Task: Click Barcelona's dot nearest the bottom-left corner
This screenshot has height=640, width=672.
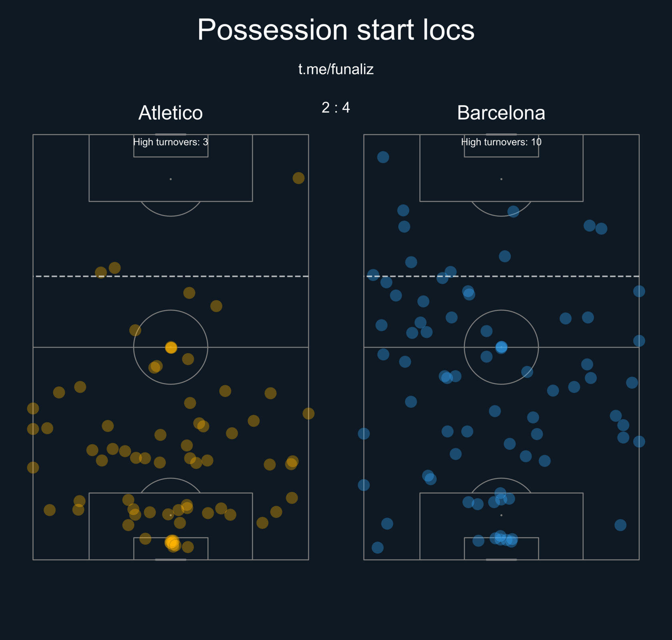Action: pyautogui.click(x=378, y=548)
